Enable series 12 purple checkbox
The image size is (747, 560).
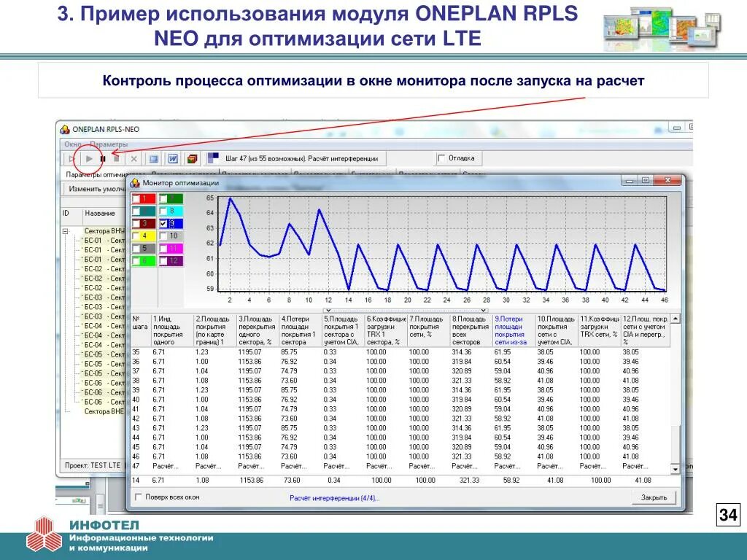[x=163, y=261]
